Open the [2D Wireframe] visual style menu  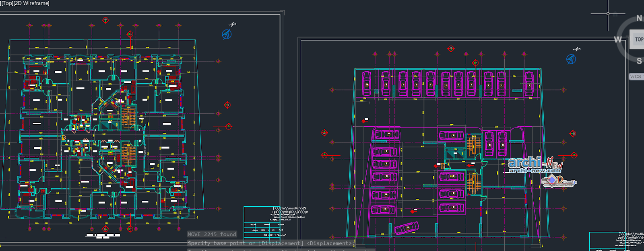(32, 3)
